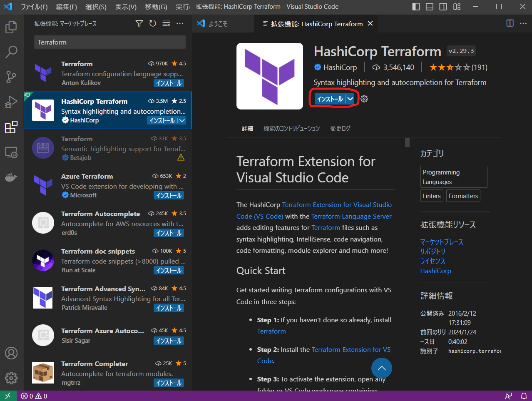
Task: Open the 選択(S) menu
Action: click(96, 7)
